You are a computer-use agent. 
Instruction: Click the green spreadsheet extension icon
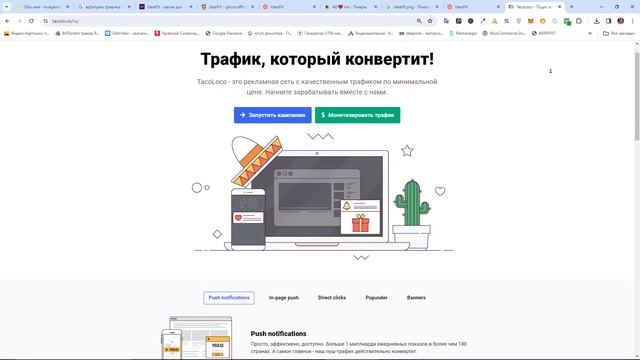tap(567, 21)
